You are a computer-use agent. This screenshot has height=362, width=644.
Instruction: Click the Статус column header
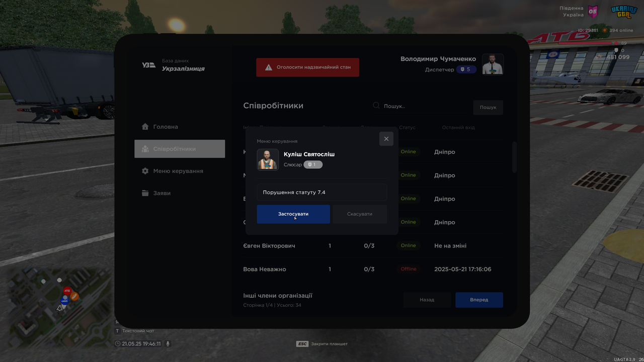tap(408, 128)
